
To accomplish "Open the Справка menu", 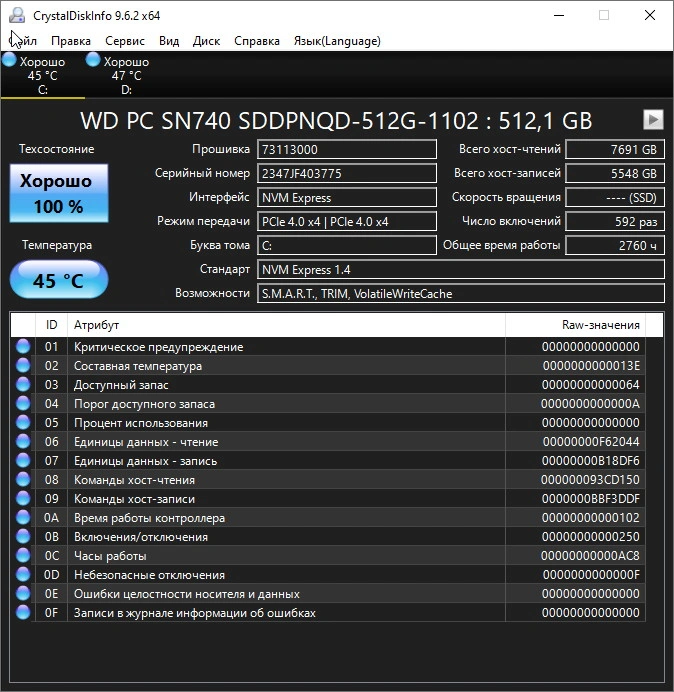I will coord(257,41).
